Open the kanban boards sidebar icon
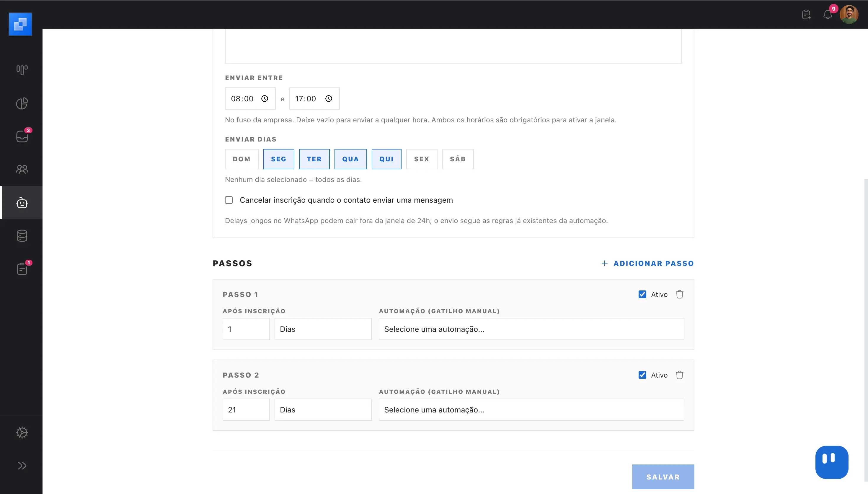The width and height of the screenshot is (868, 494). tap(22, 70)
